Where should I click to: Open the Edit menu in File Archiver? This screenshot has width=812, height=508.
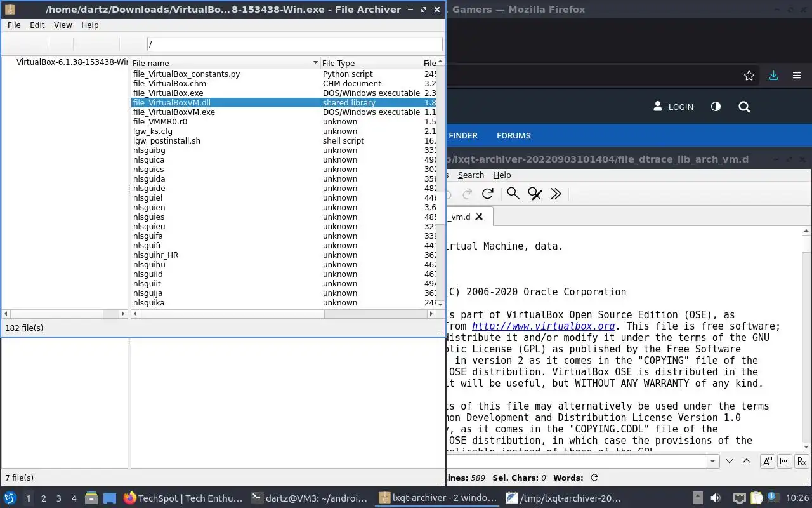coord(37,25)
